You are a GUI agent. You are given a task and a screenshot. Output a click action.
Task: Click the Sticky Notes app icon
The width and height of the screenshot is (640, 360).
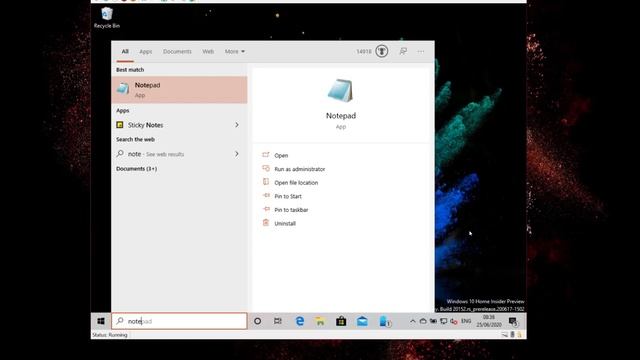tap(120, 125)
